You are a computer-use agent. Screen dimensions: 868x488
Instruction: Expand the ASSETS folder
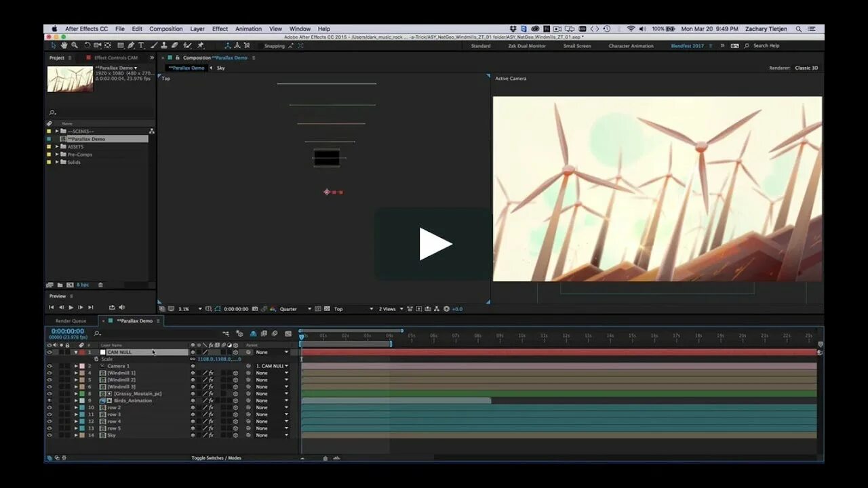coord(57,146)
